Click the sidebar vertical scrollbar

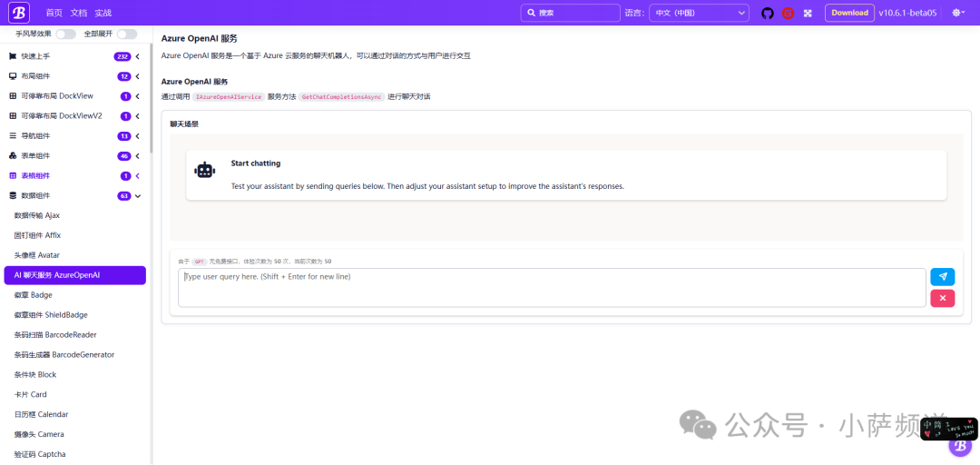(151, 98)
